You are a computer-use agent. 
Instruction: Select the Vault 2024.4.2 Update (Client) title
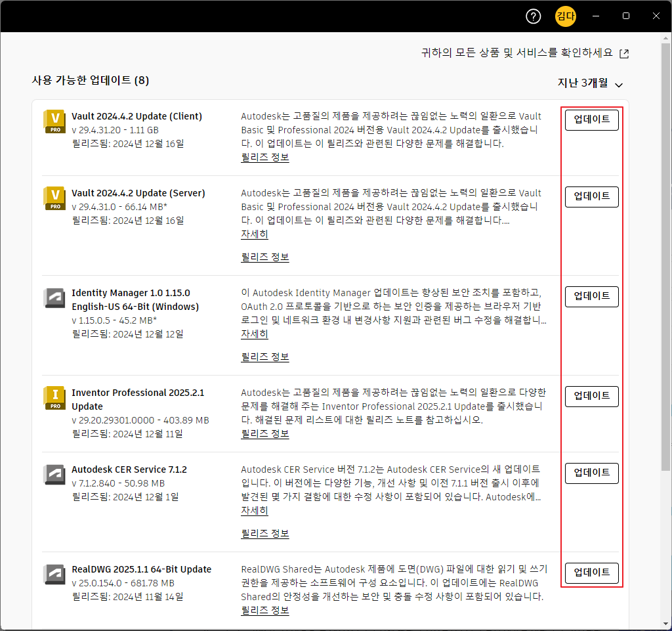click(136, 116)
